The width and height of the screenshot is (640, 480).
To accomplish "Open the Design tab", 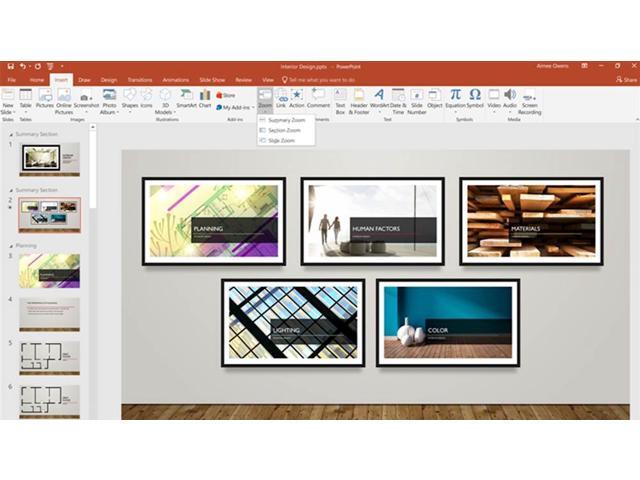I will [x=108, y=79].
